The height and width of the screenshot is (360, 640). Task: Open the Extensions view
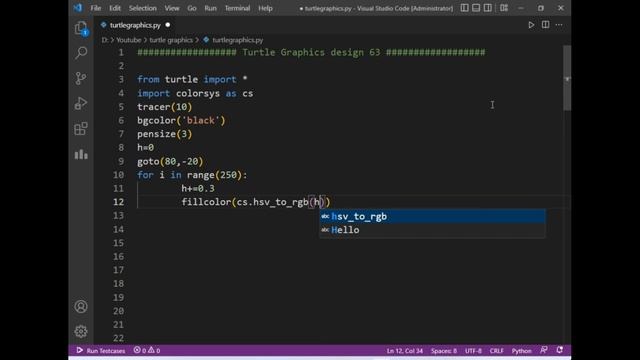click(x=81, y=129)
